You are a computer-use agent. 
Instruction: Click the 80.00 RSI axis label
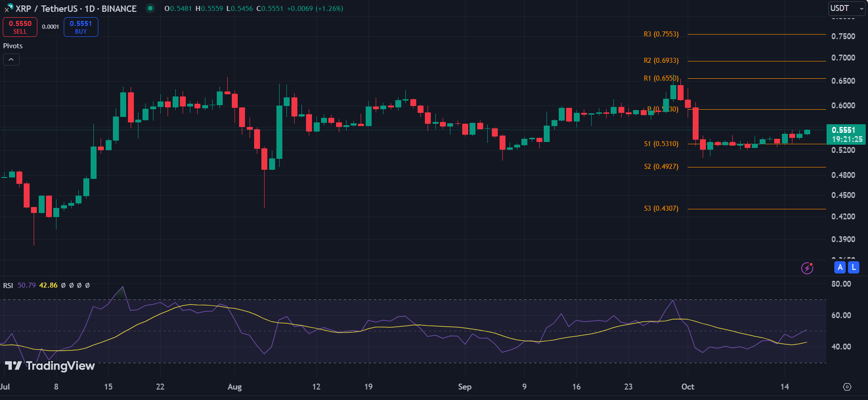[841, 284]
